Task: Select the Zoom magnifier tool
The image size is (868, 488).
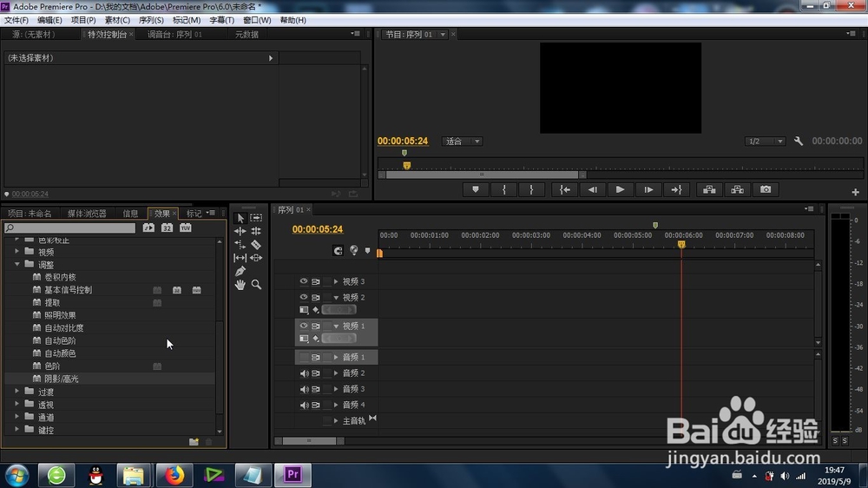Action: coord(256,284)
